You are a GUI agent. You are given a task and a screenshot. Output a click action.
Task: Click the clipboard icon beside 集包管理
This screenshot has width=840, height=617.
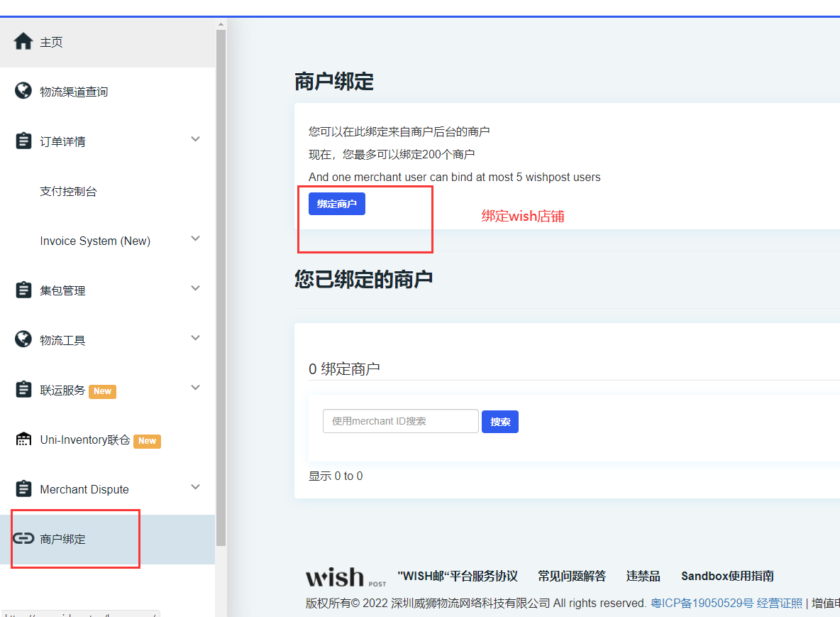point(23,290)
